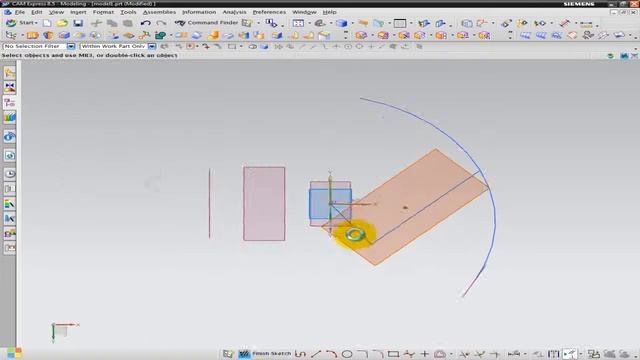Open the History clock side tab
The height and width of the screenshot is (360, 640).
(9, 174)
